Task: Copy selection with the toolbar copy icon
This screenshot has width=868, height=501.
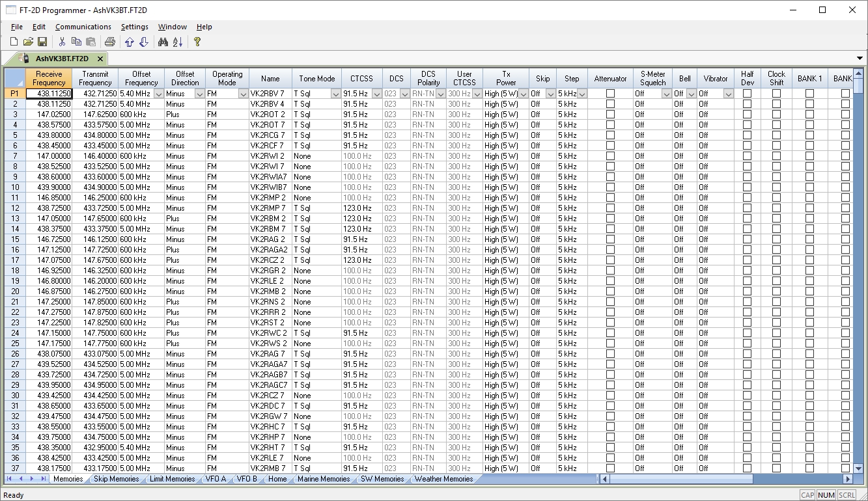Action: coord(76,42)
